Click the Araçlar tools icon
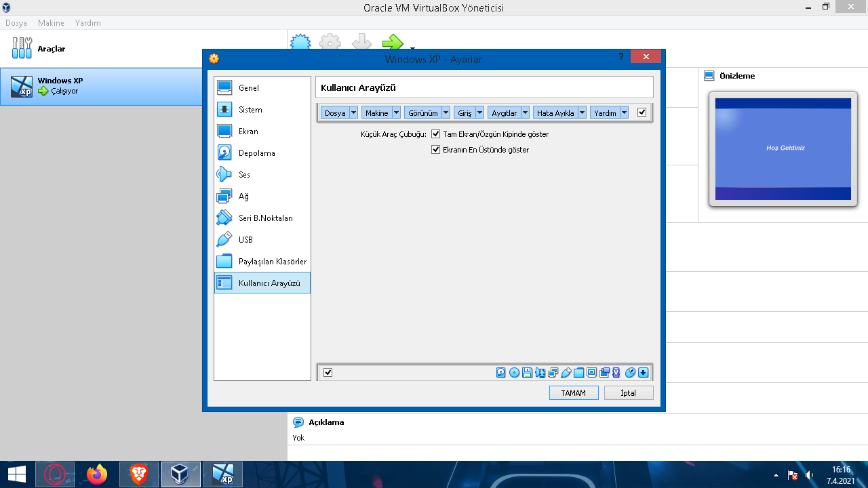868x488 pixels. point(22,48)
